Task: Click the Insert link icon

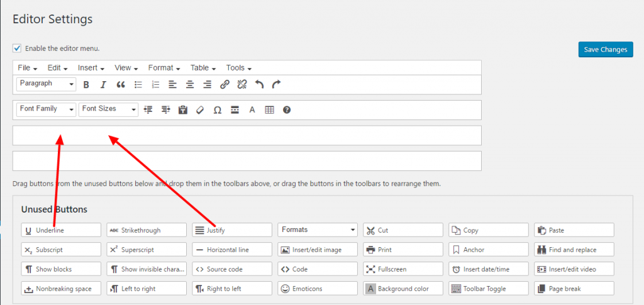Action: (225, 85)
